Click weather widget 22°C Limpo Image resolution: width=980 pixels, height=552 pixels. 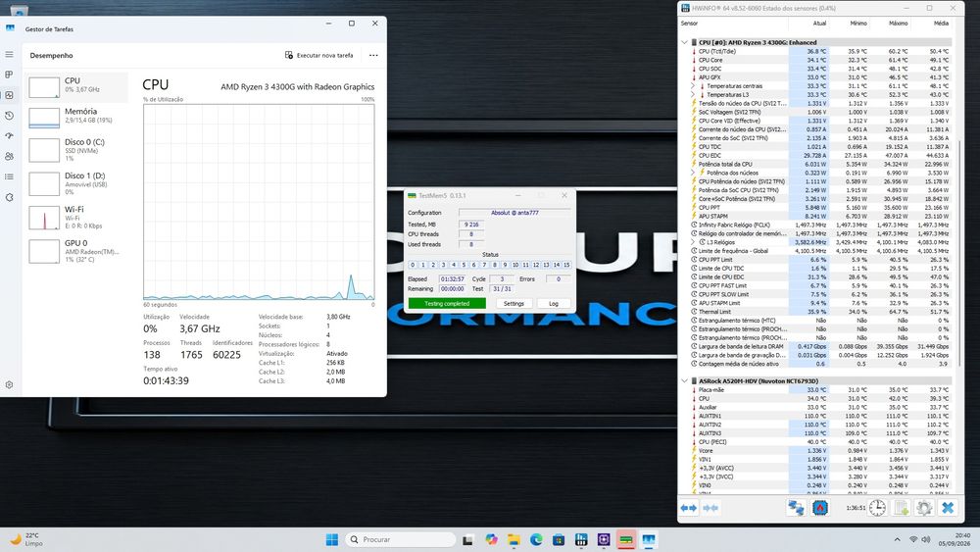(x=26, y=539)
